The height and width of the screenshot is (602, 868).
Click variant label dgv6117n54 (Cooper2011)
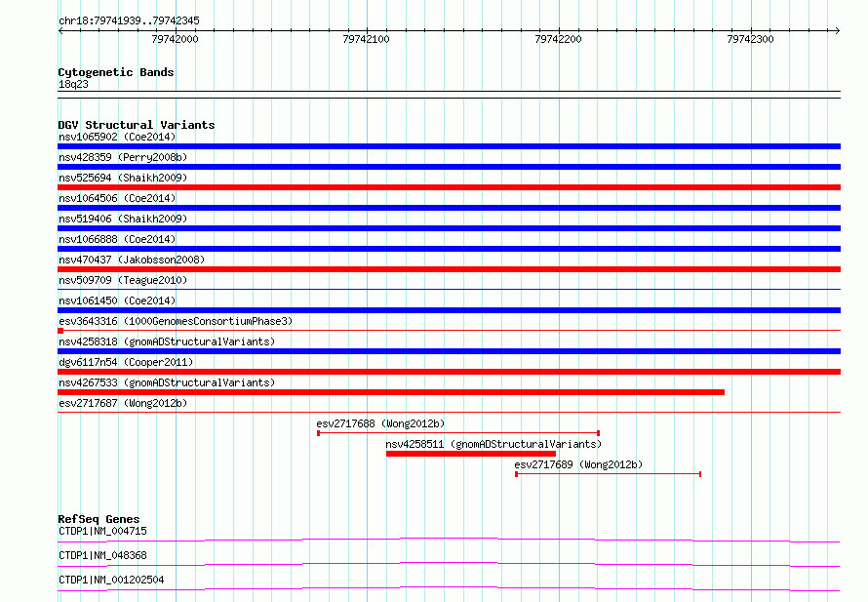tap(126, 362)
